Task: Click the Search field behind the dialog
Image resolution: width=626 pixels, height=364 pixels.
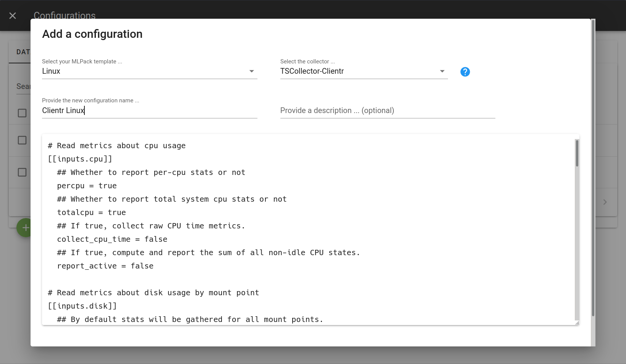Action: 23,86
